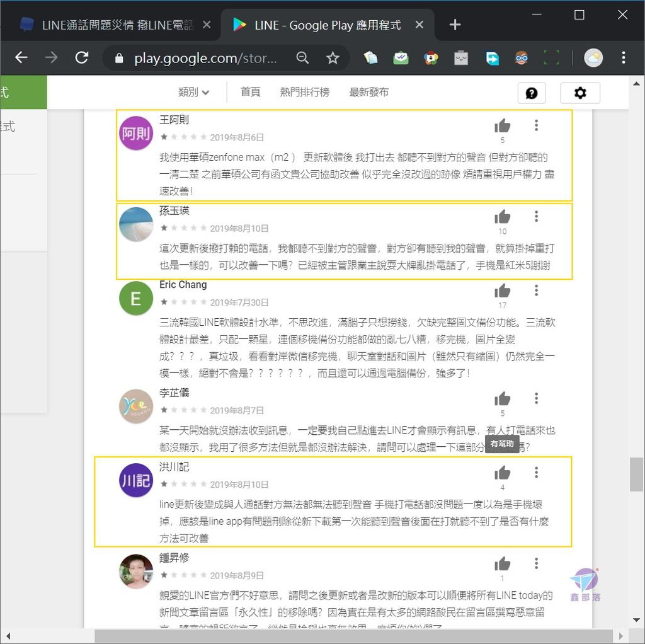Click Eric Chang's green E avatar
This screenshot has height=644, width=645.
(136, 298)
